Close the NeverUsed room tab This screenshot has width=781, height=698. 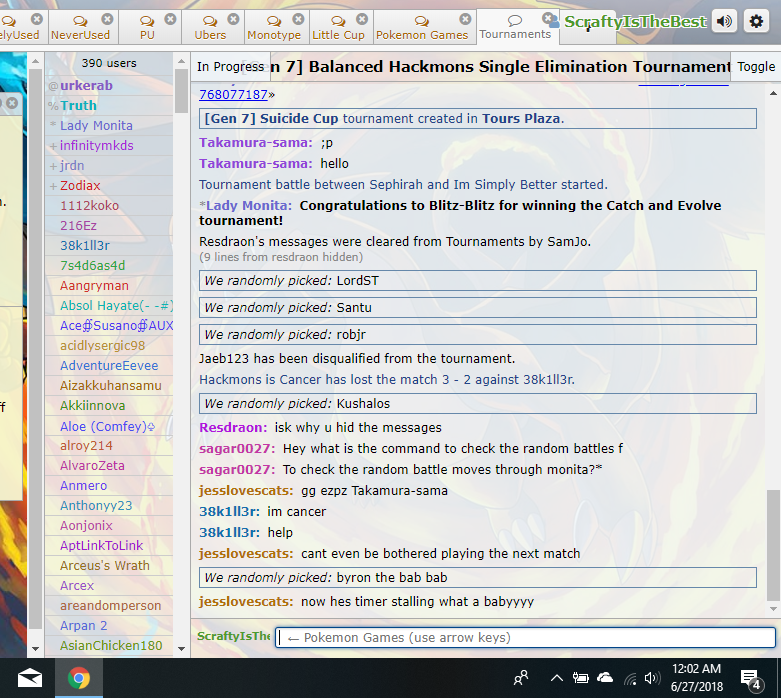pos(107,19)
